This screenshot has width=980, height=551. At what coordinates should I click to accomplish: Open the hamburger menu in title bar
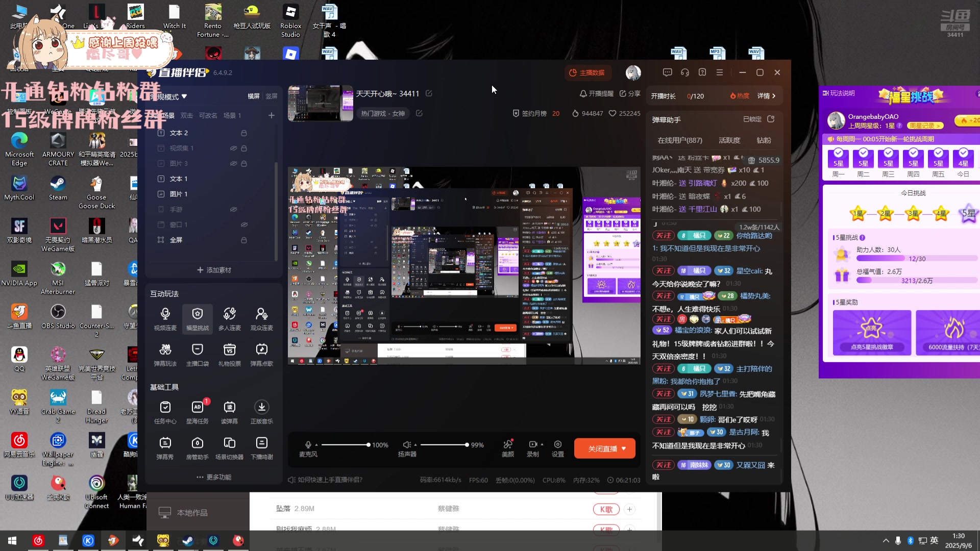pyautogui.click(x=720, y=72)
